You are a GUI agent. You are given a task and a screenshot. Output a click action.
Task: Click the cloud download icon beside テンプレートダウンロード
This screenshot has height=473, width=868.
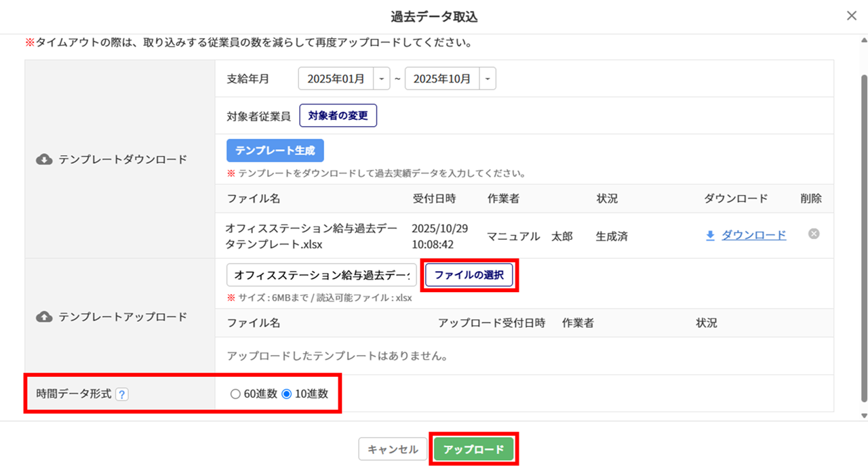(x=44, y=160)
